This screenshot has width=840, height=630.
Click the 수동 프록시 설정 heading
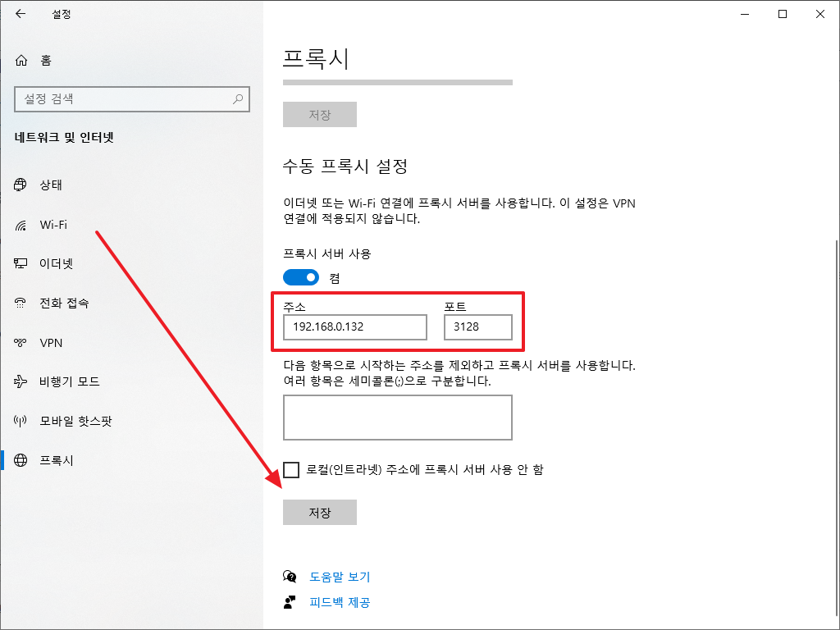345,166
